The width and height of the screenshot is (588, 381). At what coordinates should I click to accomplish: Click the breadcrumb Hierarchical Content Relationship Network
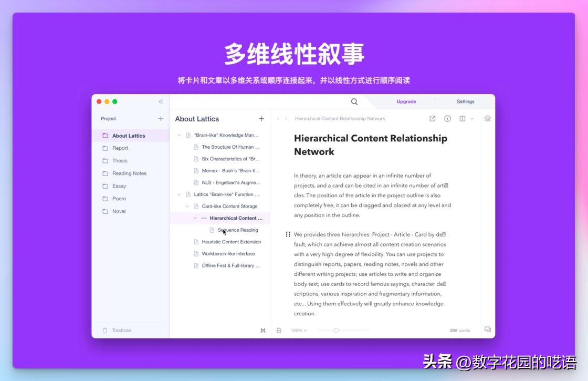click(x=340, y=119)
